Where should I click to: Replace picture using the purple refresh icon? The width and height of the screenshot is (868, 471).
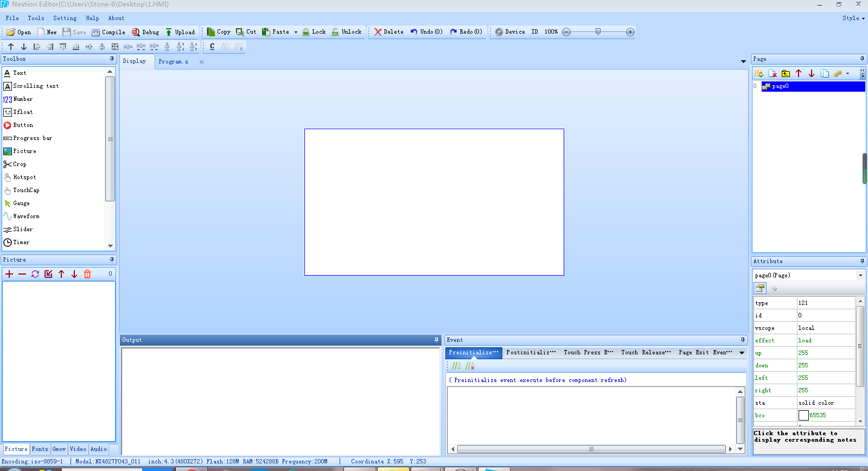(35, 274)
